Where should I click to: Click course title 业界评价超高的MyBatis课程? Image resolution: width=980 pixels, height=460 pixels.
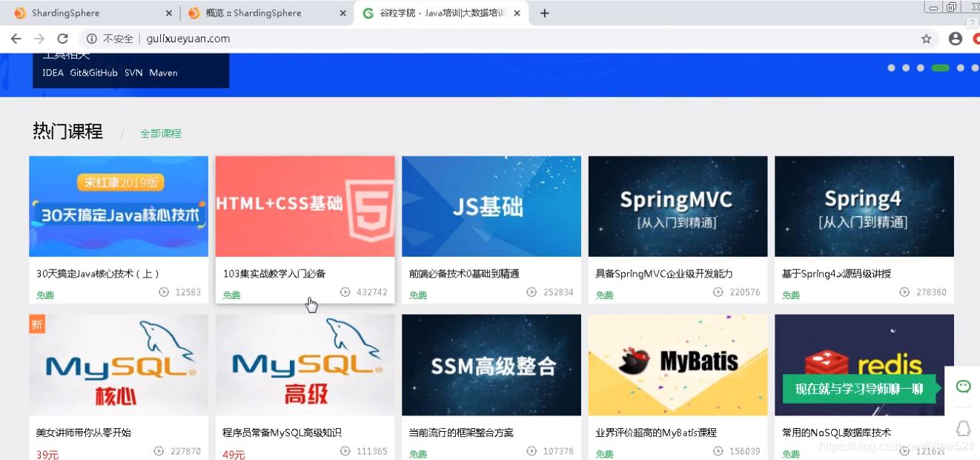point(656,433)
